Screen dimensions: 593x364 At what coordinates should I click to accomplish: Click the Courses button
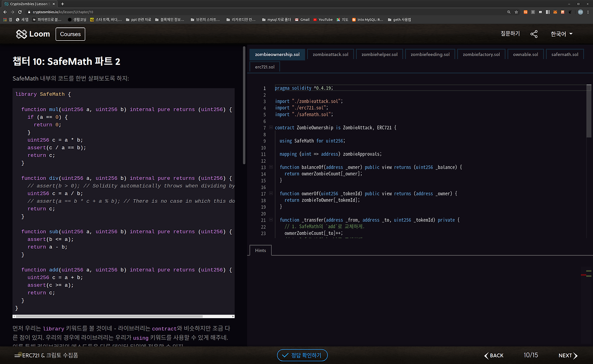pyautogui.click(x=70, y=34)
